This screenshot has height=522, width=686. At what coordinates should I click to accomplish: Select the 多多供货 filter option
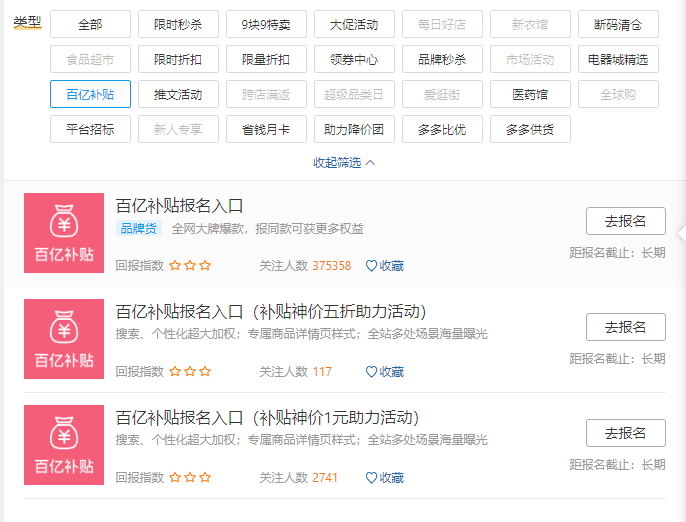tap(530, 129)
